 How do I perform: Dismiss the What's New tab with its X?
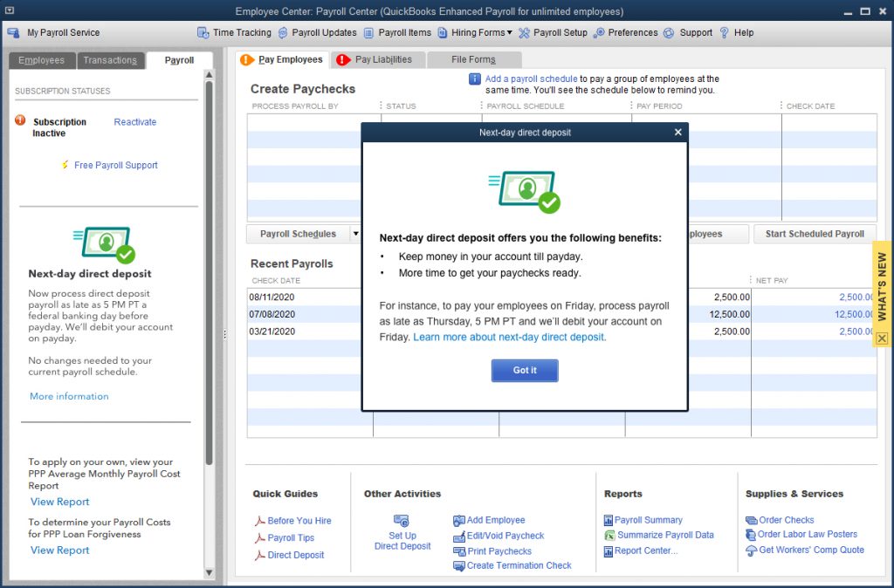click(882, 338)
